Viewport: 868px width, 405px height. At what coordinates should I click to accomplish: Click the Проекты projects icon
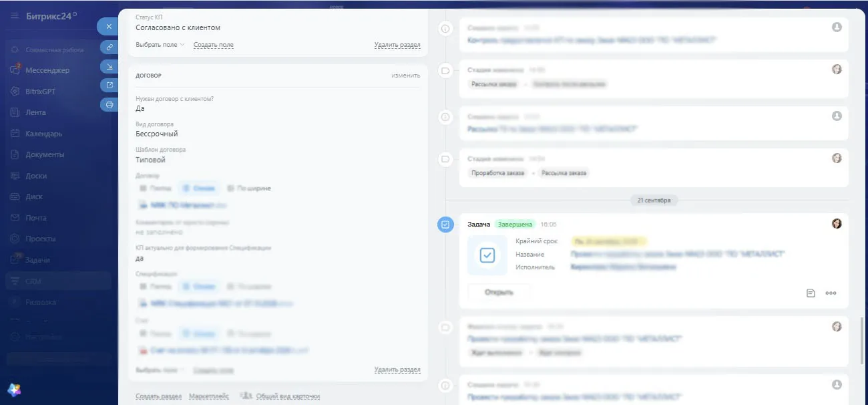pos(15,239)
